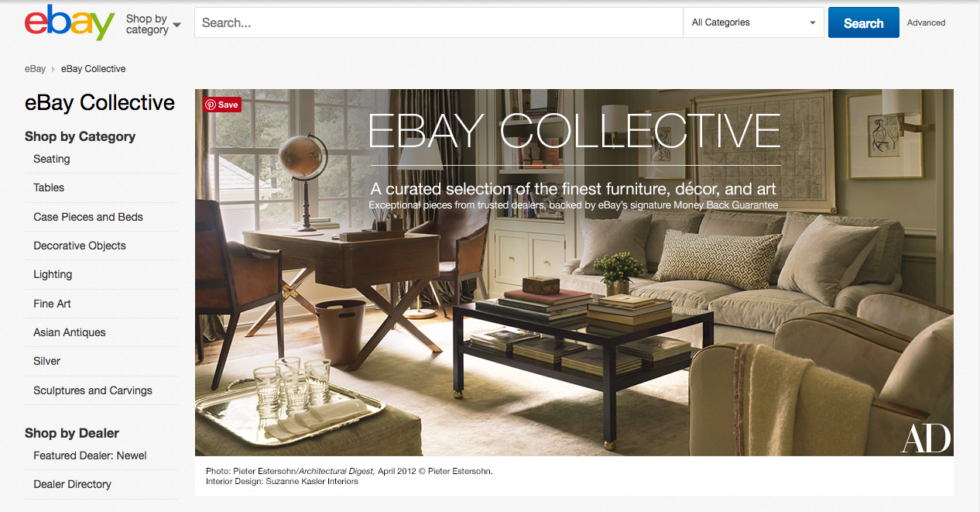Click the blue Search button
This screenshot has height=512, width=980.
coord(864,22)
